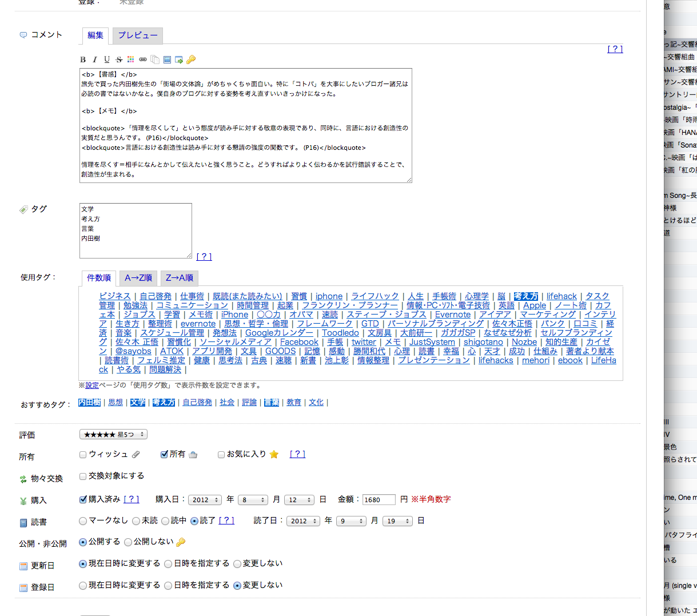Click the underline formatting icon
The width and height of the screenshot is (697, 616).
click(107, 59)
